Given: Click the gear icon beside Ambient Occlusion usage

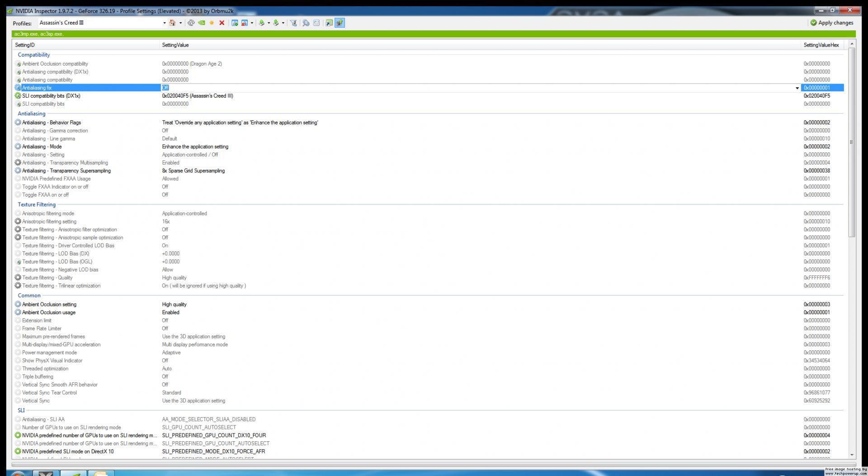Looking at the screenshot, I should click(x=18, y=312).
